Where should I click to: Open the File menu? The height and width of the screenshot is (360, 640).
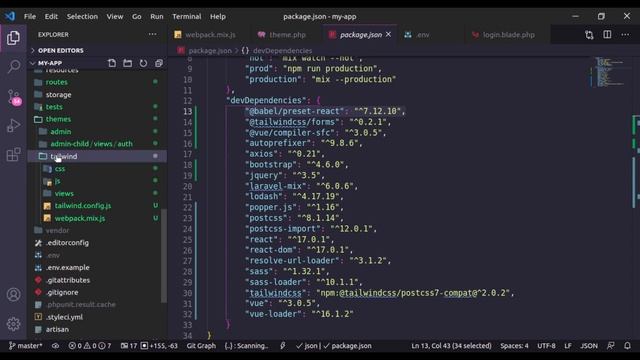point(30,16)
